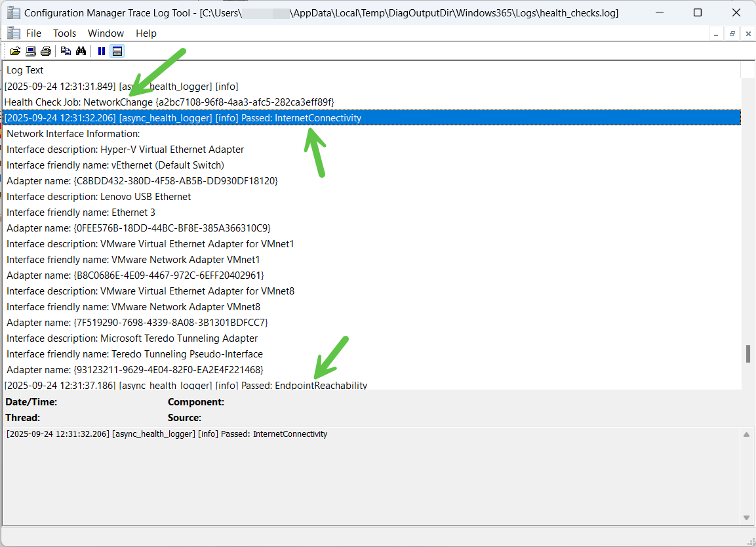
Task: Open the File menu
Action: pos(33,33)
